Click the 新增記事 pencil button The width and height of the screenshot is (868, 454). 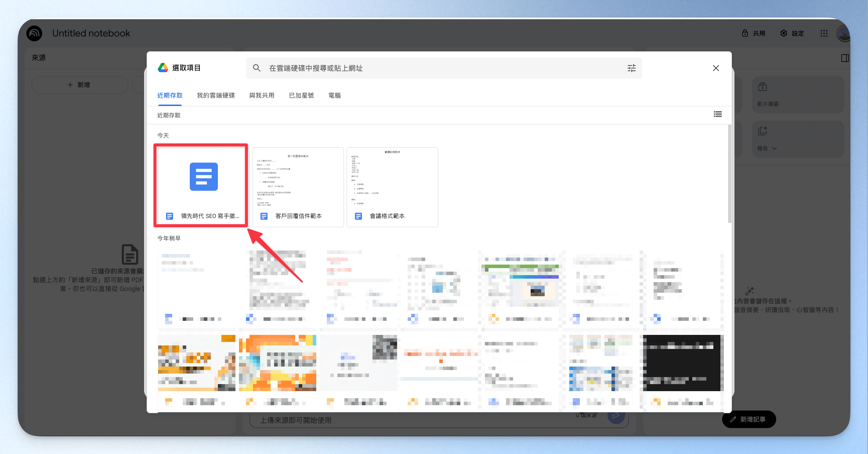tap(749, 419)
